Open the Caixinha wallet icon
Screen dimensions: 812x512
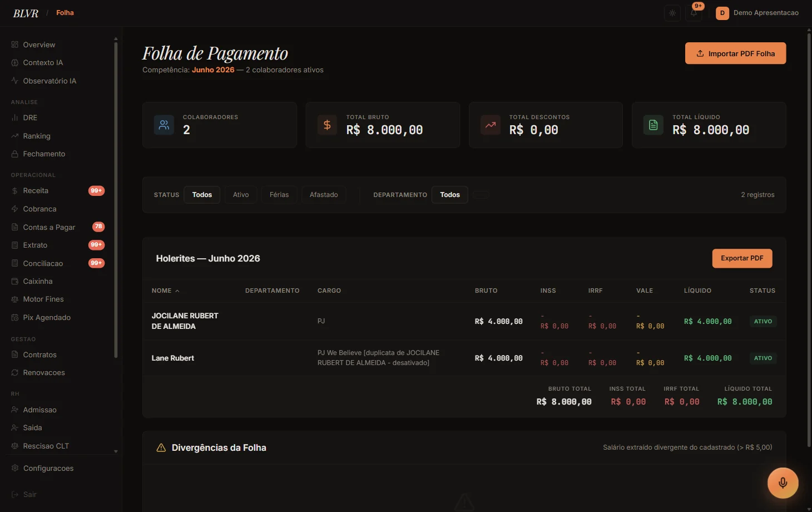point(15,282)
